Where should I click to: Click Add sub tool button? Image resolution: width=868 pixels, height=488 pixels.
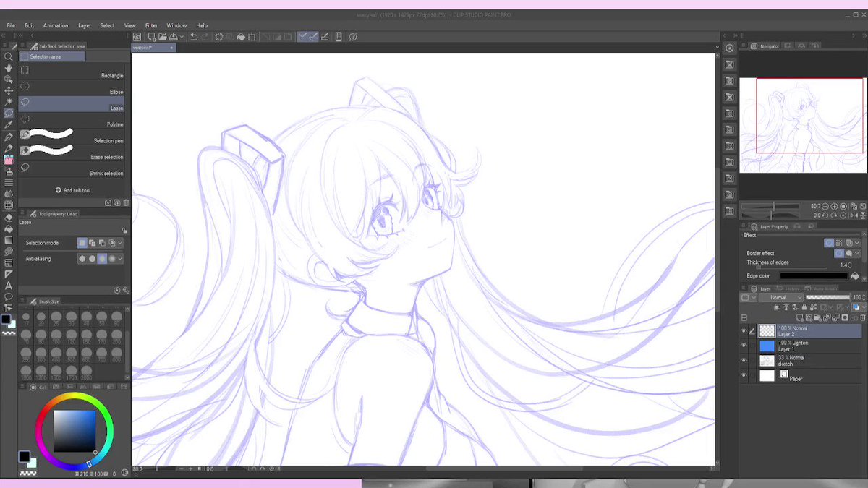(x=73, y=190)
